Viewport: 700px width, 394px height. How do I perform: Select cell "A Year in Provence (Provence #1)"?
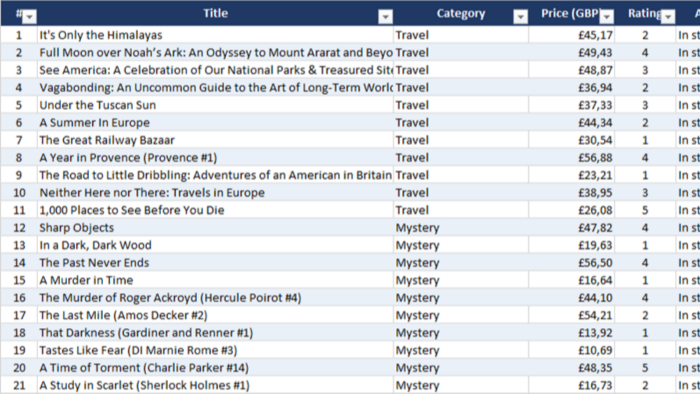(215, 158)
